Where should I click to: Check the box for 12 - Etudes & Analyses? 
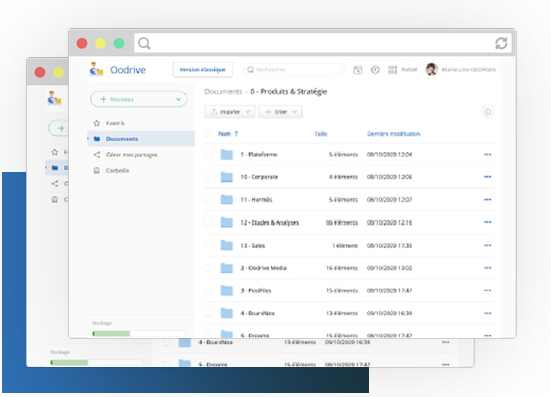(208, 222)
